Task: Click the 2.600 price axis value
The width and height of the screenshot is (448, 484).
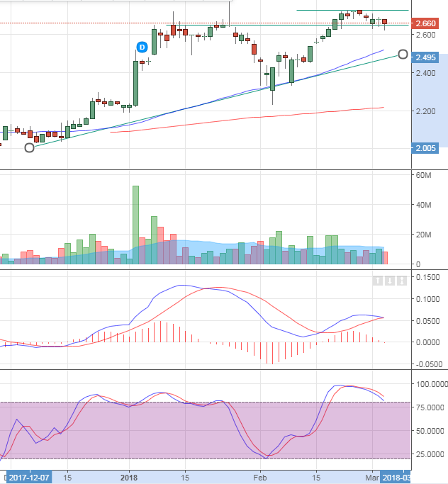Action: 426,35
